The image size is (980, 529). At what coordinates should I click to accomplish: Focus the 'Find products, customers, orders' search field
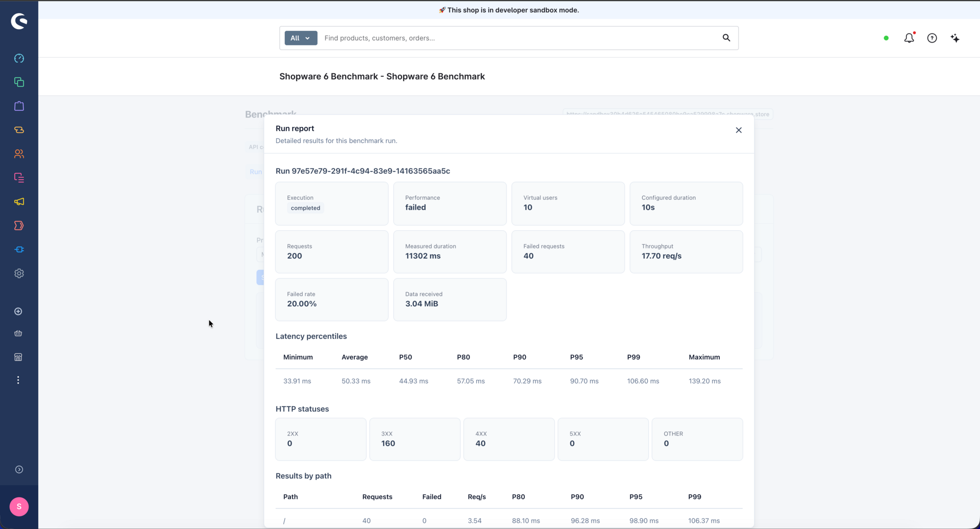click(x=519, y=38)
